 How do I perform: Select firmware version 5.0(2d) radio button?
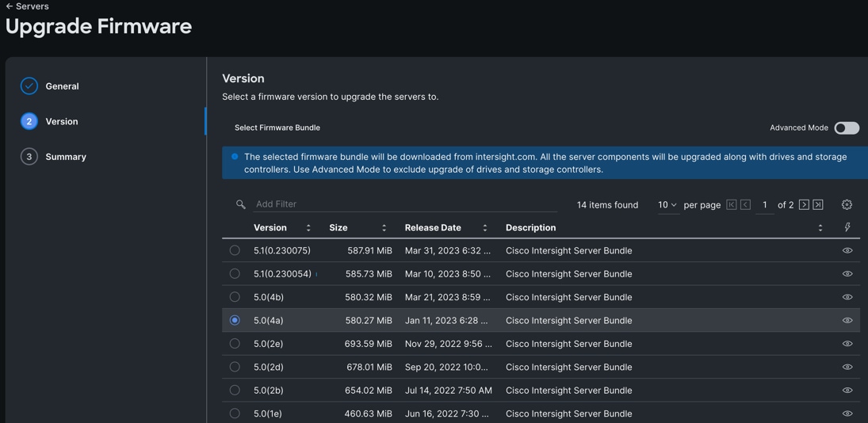tap(235, 367)
